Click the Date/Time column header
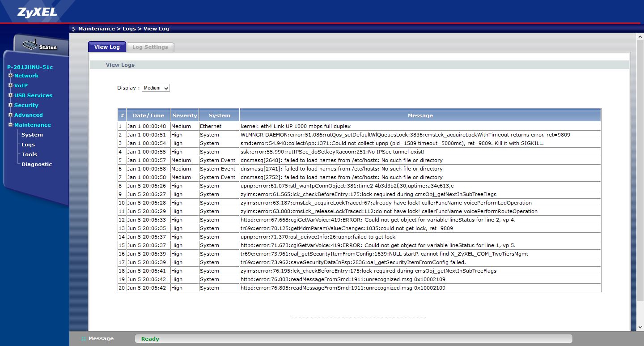 148,115
